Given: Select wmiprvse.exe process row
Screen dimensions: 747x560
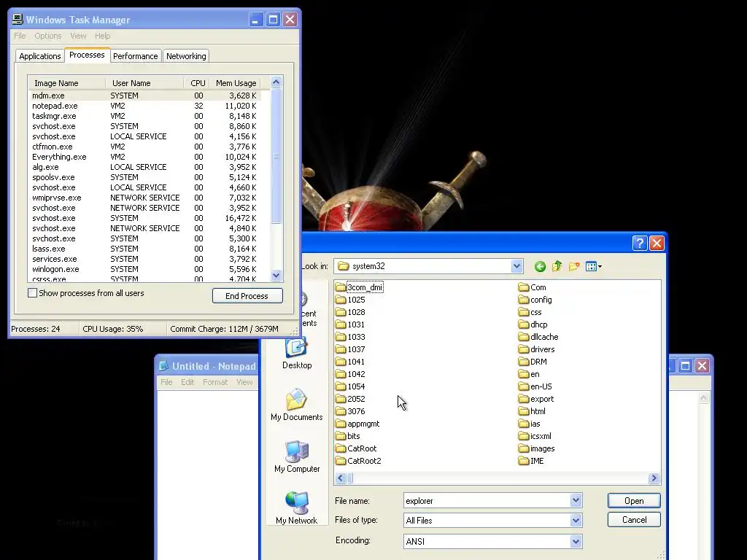Looking at the screenshot, I should (x=145, y=198).
